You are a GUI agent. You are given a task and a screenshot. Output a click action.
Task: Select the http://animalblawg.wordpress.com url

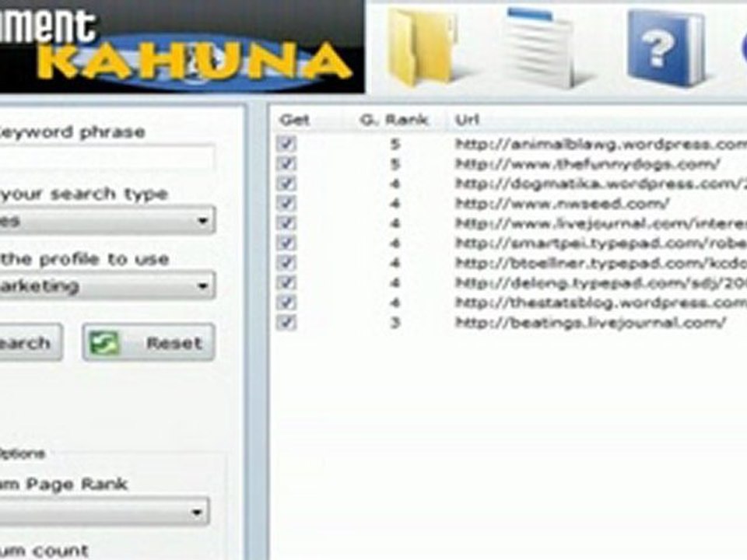click(601, 144)
